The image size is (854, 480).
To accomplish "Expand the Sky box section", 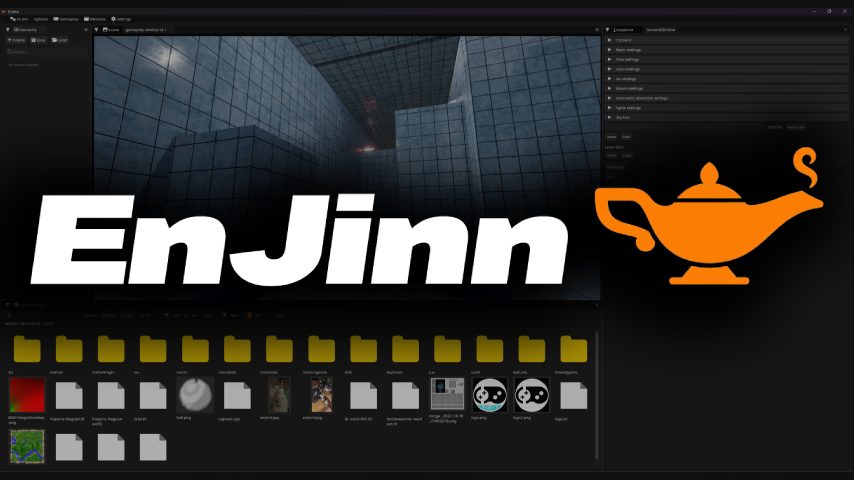I will 727,117.
